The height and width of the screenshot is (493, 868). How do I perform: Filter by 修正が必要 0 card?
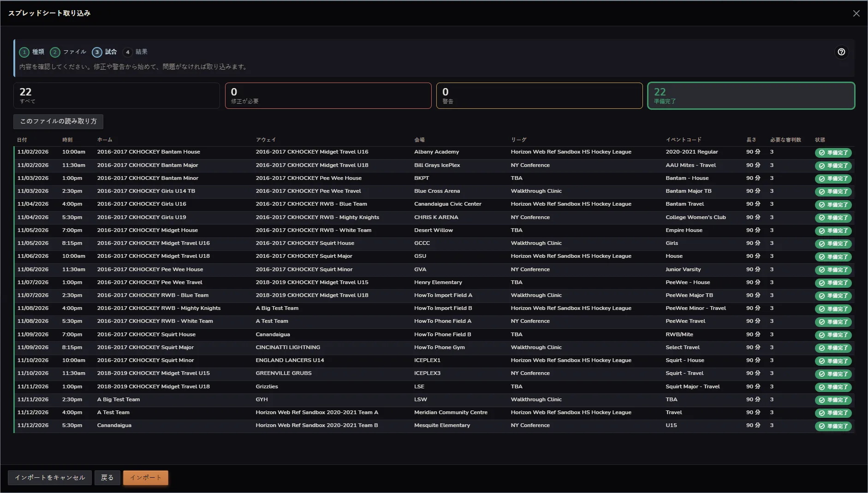[x=328, y=95]
